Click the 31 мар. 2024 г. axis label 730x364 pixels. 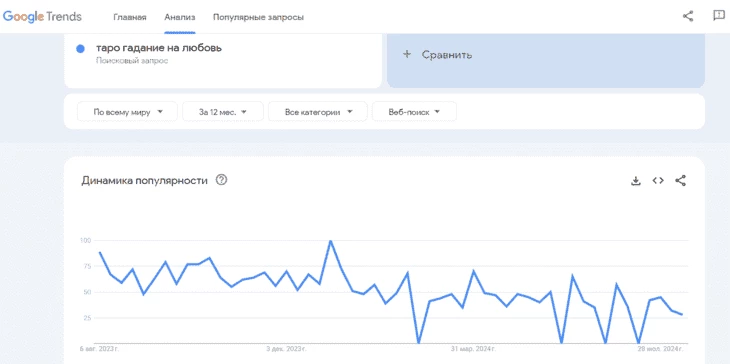[473, 348]
